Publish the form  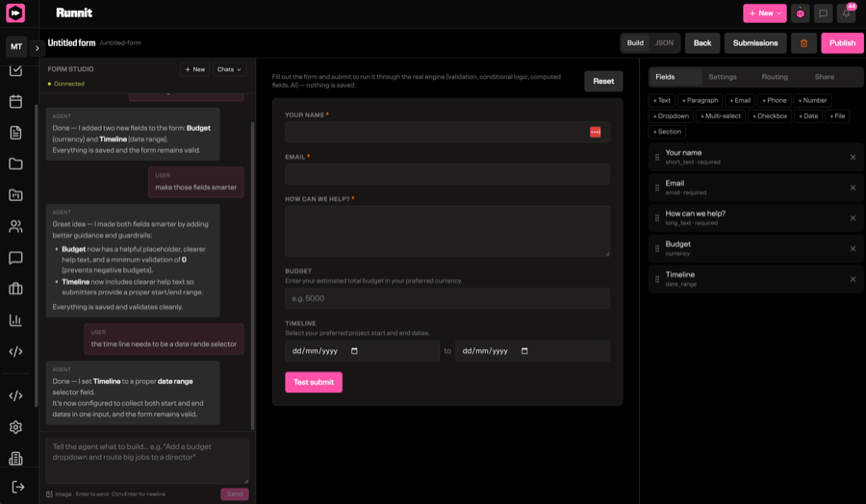[x=842, y=43]
